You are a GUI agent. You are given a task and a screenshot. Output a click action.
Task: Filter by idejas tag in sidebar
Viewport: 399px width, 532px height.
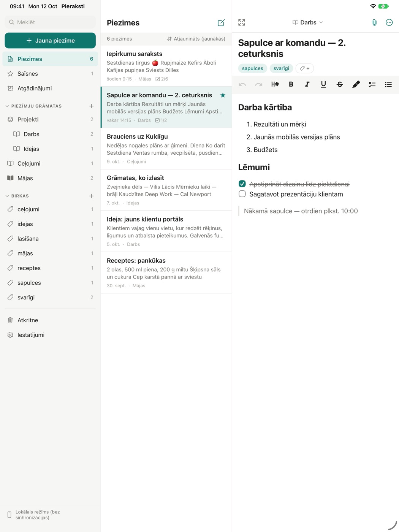(x=50, y=224)
